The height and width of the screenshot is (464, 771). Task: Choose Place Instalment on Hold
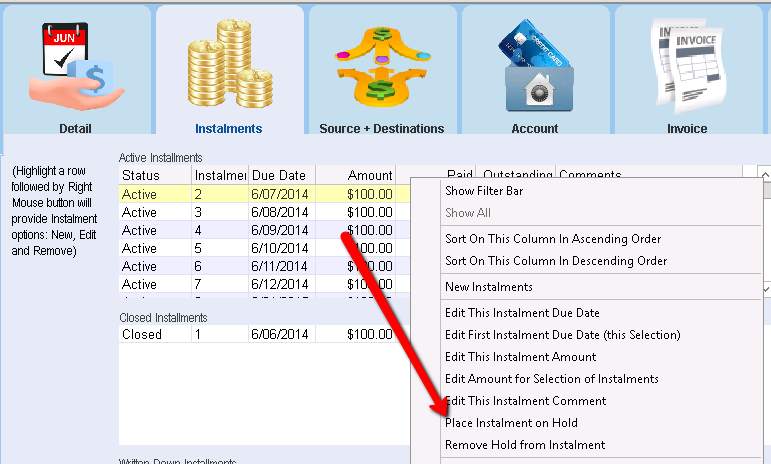511,423
